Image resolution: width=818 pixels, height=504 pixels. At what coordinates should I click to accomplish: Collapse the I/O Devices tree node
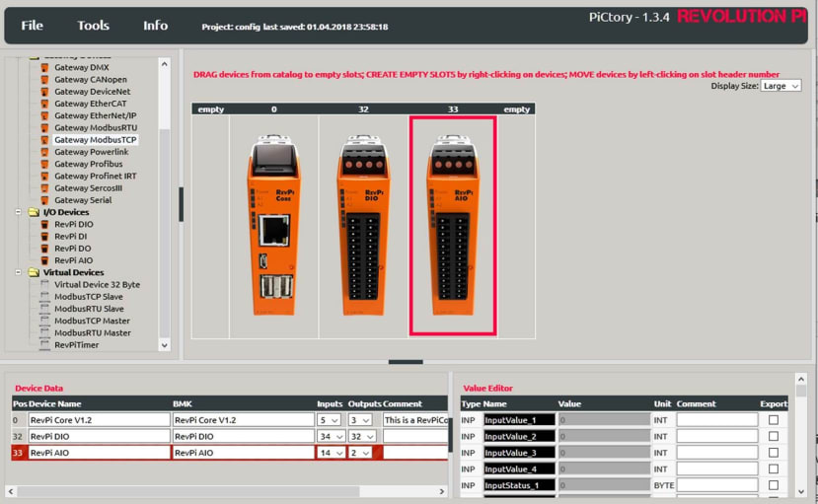19,212
